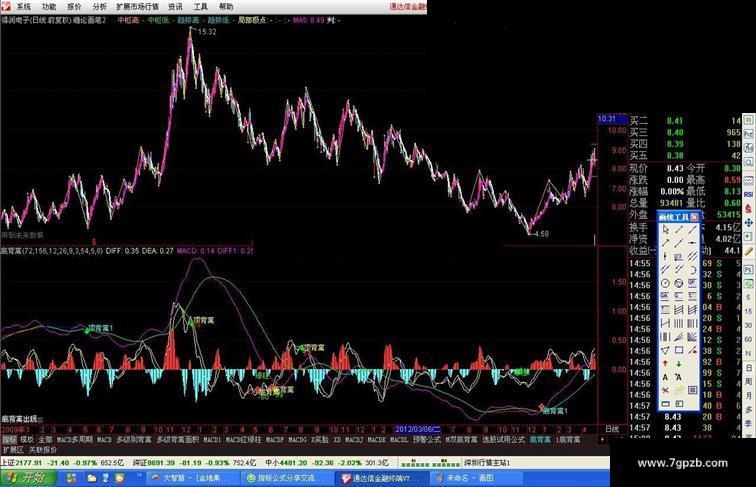This screenshot has height=487, width=756.
Task: Open the 扩展市场行情 menu
Action: pyautogui.click(x=137, y=7)
